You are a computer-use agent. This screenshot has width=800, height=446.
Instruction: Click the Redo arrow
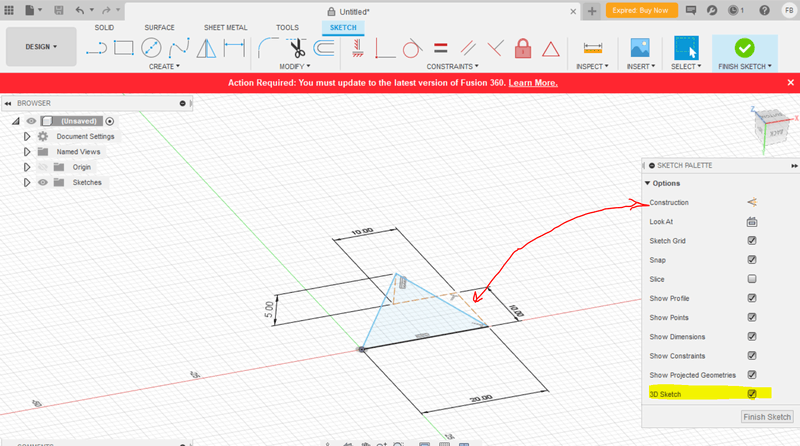pyautogui.click(x=106, y=10)
